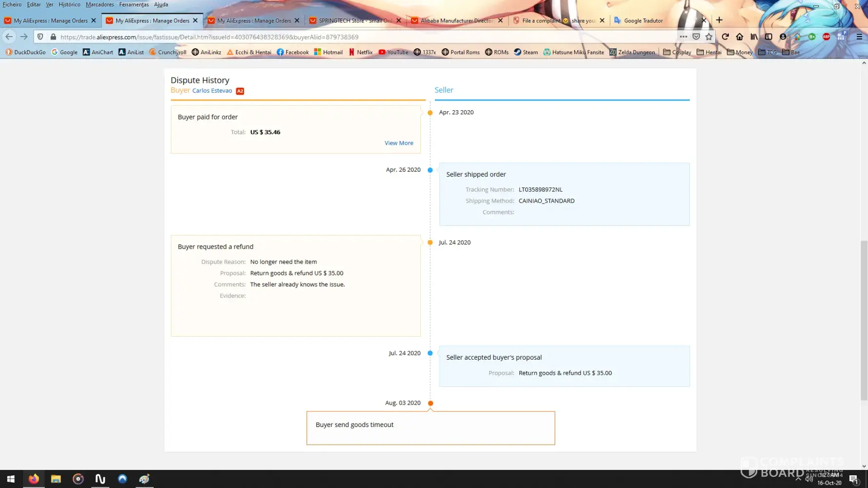Go forward to the next page
This screenshot has width=868, height=488.
pyautogui.click(x=24, y=37)
